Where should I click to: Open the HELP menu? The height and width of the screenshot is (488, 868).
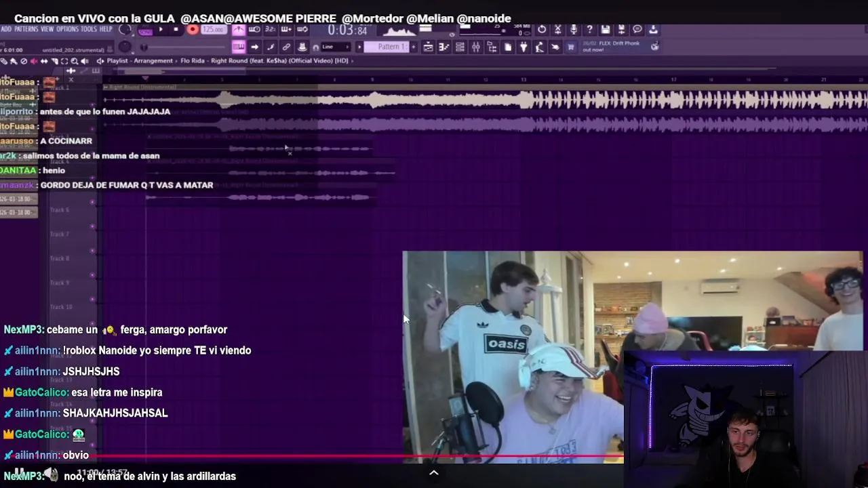[106, 29]
